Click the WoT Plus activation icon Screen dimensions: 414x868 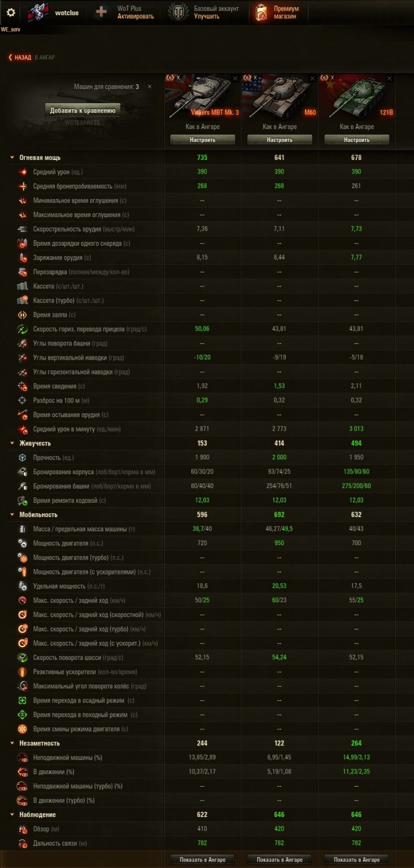[x=101, y=12]
